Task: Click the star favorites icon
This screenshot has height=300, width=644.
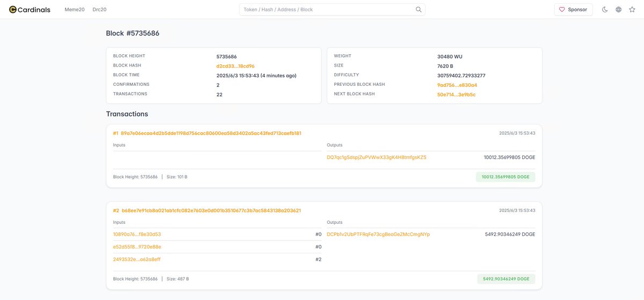Action: pos(632,10)
